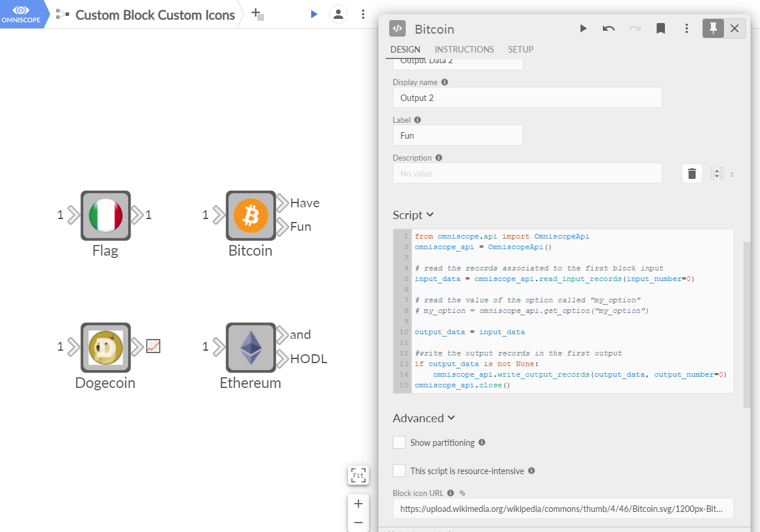Click the info icon next to Display name
Viewport: 760px width, 532px height.
coord(445,82)
